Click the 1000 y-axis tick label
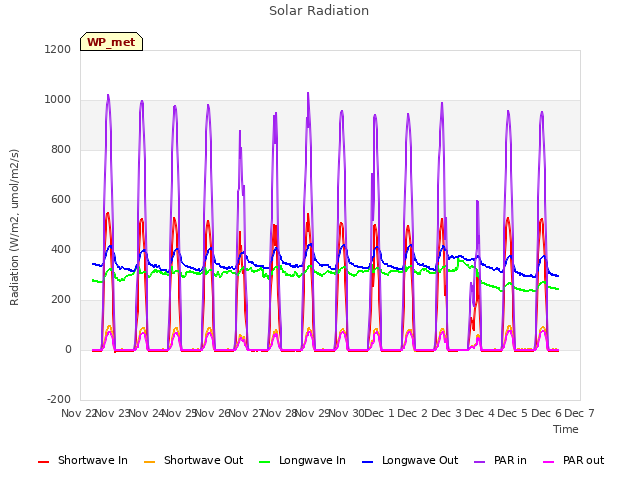The height and width of the screenshot is (480, 640). click(58, 100)
